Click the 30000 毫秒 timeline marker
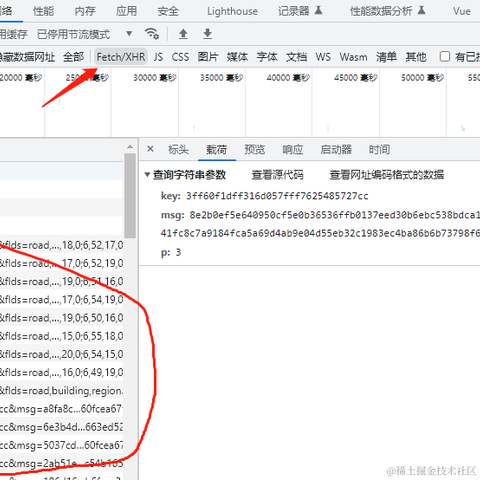This screenshot has width=480, height=480. point(155,78)
